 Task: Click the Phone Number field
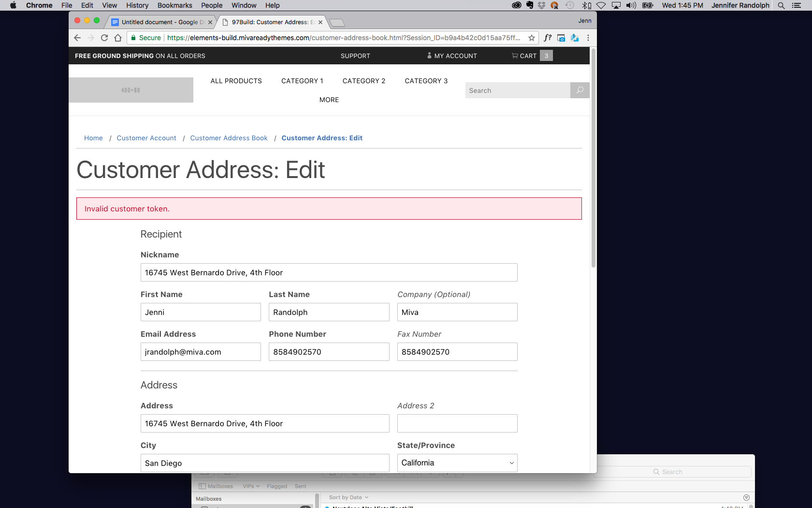click(329, 352)
